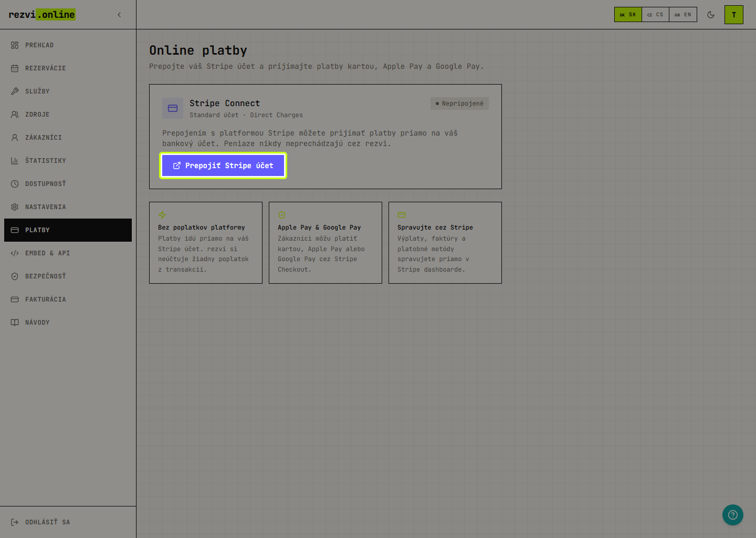This screenshot has width=756, height=538.
Task: Click the Prepojiť Stripe účet button
Action: coord(223,165)
